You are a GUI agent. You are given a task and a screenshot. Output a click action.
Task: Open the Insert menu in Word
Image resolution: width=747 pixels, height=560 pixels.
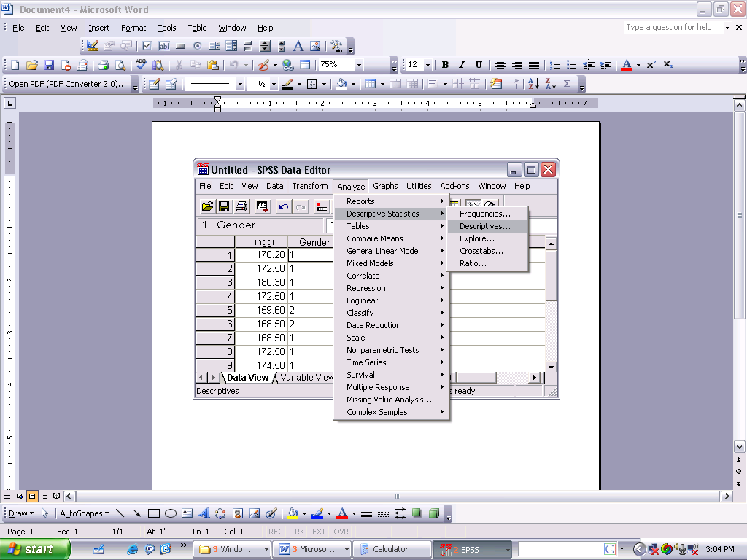(98, 28)
